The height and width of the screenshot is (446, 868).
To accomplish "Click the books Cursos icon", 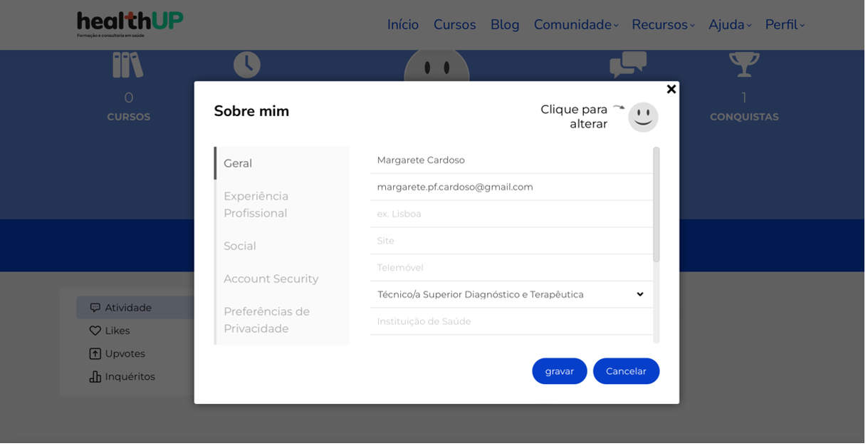I will 128,65.
